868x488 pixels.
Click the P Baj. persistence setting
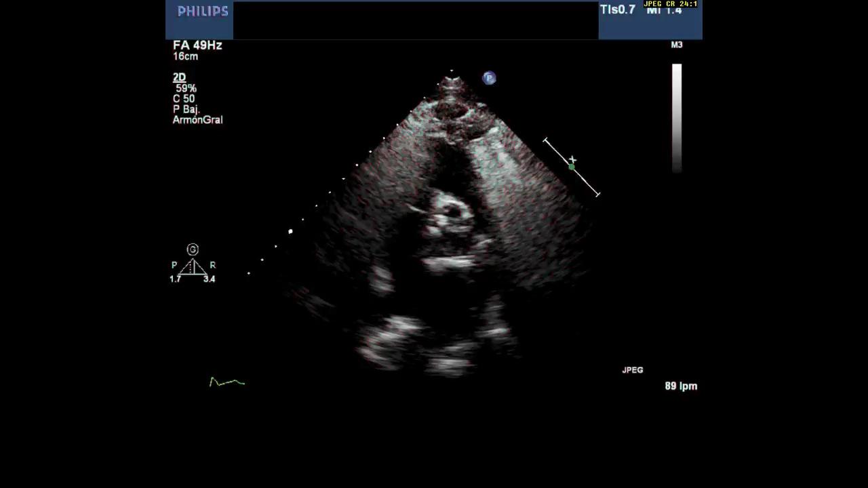[186, 109]
